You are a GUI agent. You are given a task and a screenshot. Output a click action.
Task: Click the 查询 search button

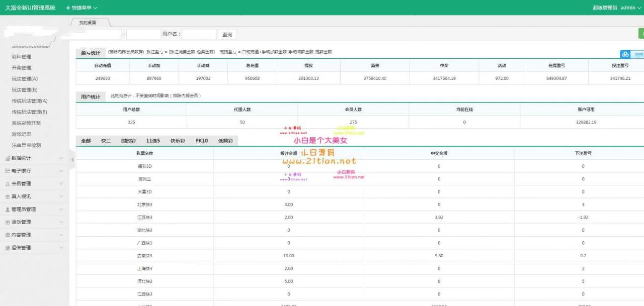click(x=227, y=35)
